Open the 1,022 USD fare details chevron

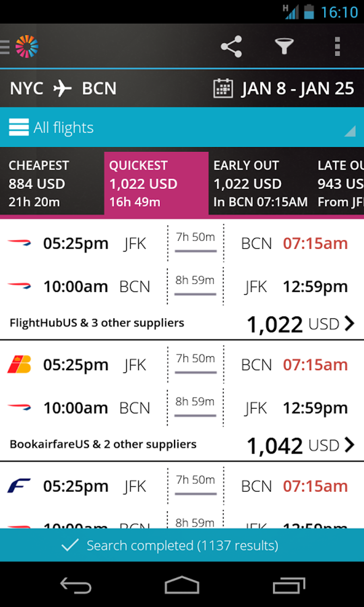point(350,323)
